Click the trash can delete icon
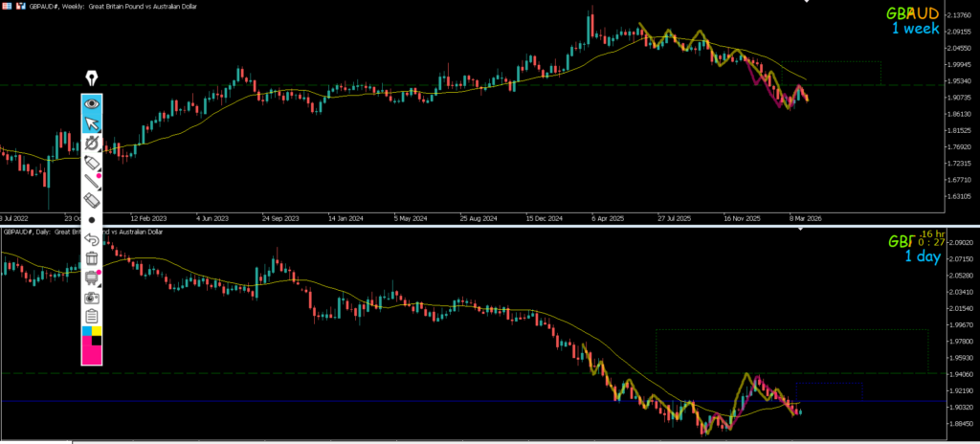This screenshot has height=444, width=980. tap(92, 257)
